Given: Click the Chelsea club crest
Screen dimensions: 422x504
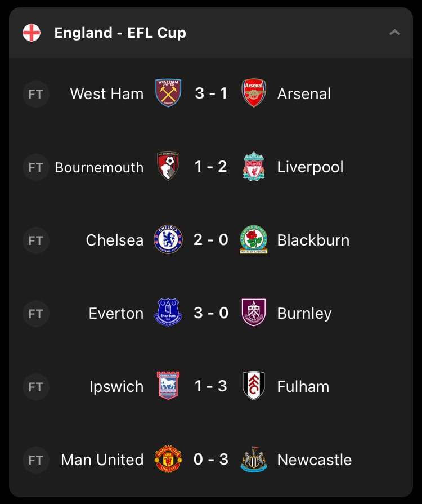Looking at the screenshot, I should [x=168, y=239].
